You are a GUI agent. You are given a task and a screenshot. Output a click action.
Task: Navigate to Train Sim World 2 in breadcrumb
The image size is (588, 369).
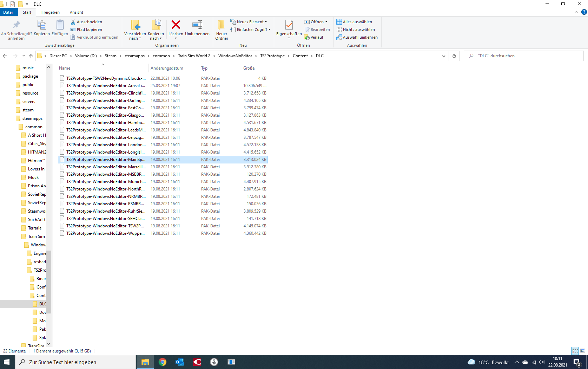pyautogui.click(x=194, y=56)
